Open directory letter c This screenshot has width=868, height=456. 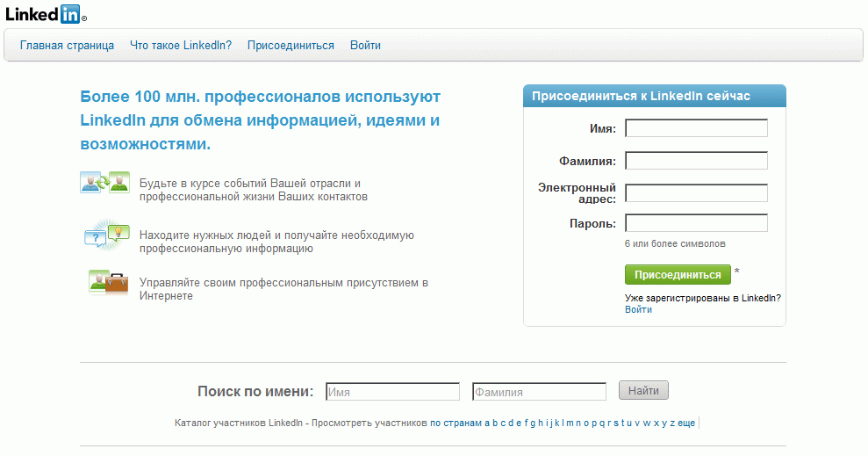503,423
